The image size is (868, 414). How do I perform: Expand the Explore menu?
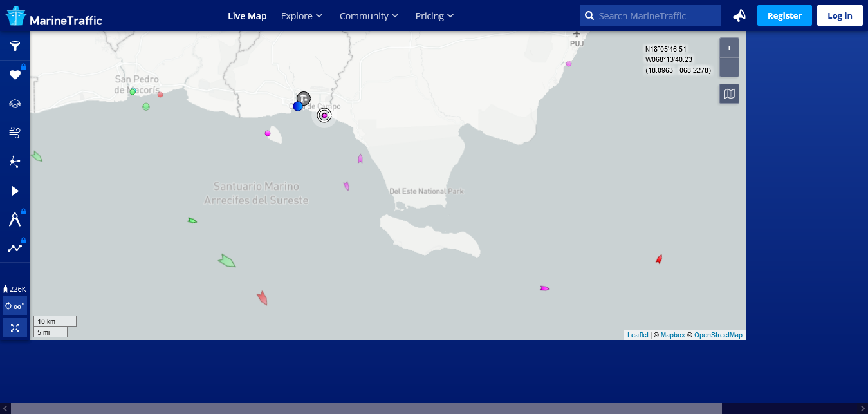click(302, 15)
